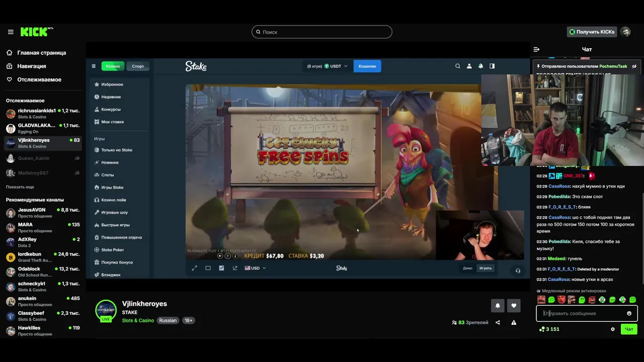Open the Kick hamburger menu
644x362 pixels.
(11, 32)
